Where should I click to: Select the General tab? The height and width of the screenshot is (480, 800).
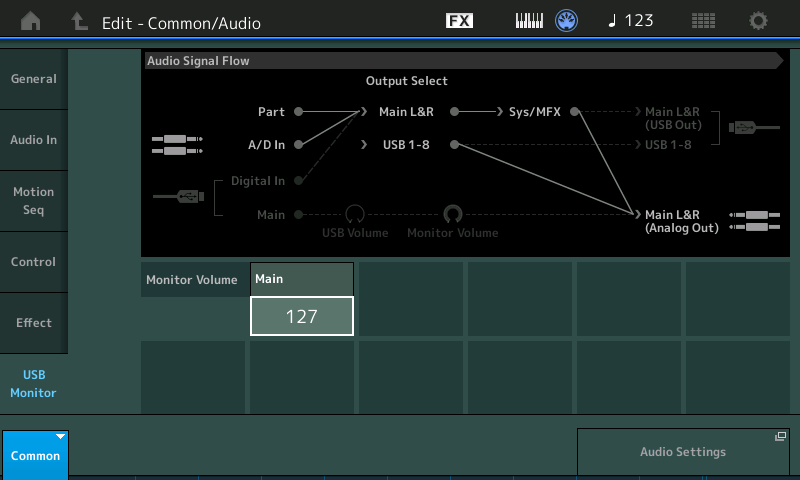(34, 79)
